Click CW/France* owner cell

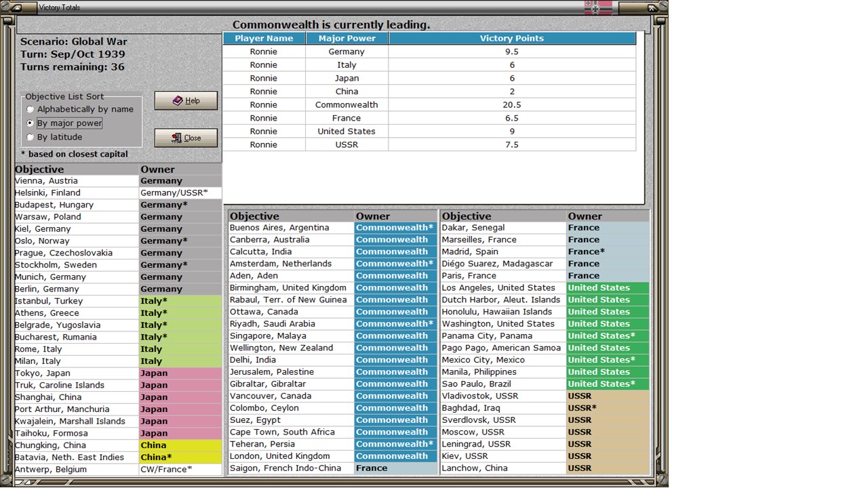point(180,469)
